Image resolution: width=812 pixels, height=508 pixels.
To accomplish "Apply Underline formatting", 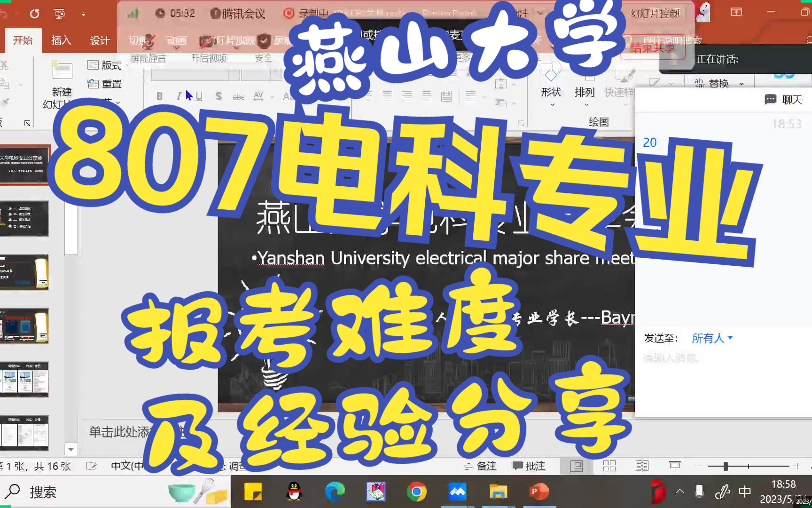I will click(x=199, y=96).
